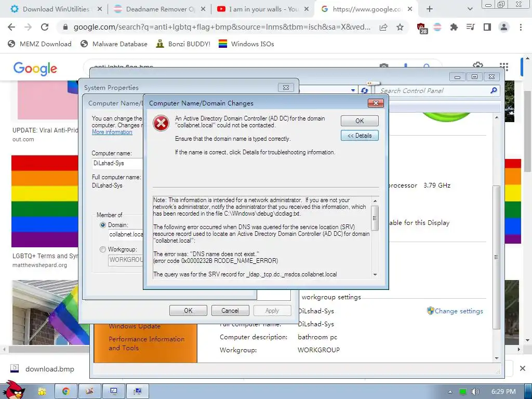Open a new tab with the plus button
The image size is (532, 399).
pyautogui.click(x=430, y=9)
